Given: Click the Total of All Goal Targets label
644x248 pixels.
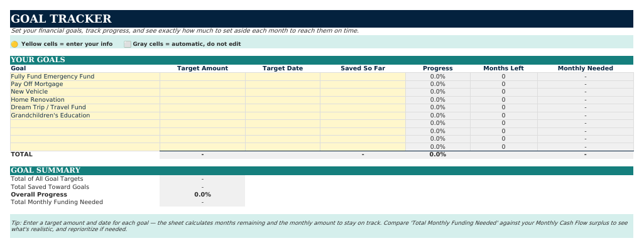Looking at the screenshot, I should pyautogui.click(x=47, y=179).
